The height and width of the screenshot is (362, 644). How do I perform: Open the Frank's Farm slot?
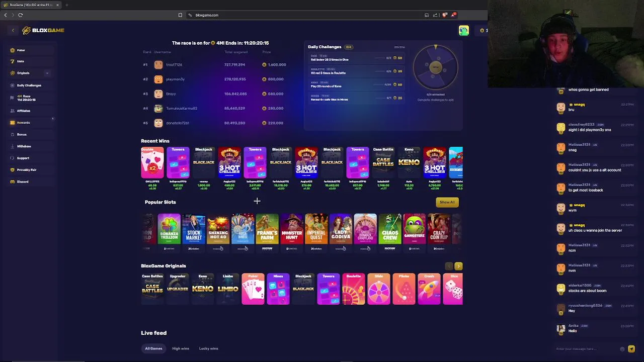click(x=267, y=232)
